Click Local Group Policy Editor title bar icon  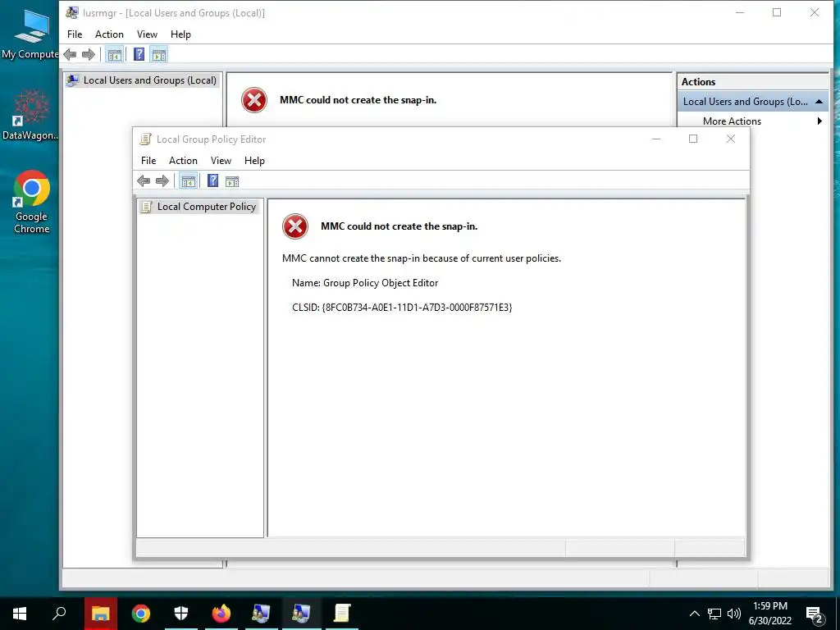point(145,139)
